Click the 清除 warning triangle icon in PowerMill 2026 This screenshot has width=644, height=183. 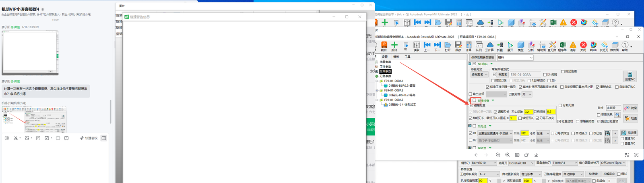573,46
